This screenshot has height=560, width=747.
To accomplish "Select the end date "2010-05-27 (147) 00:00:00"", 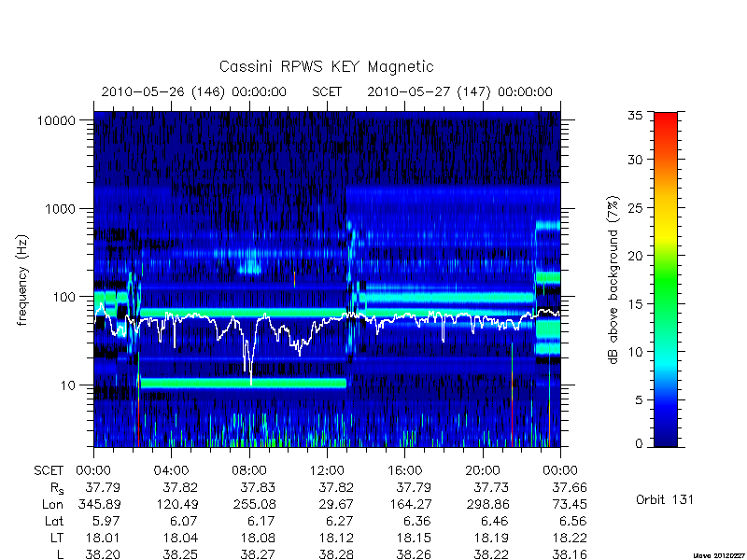I will (x=459, y=91).
